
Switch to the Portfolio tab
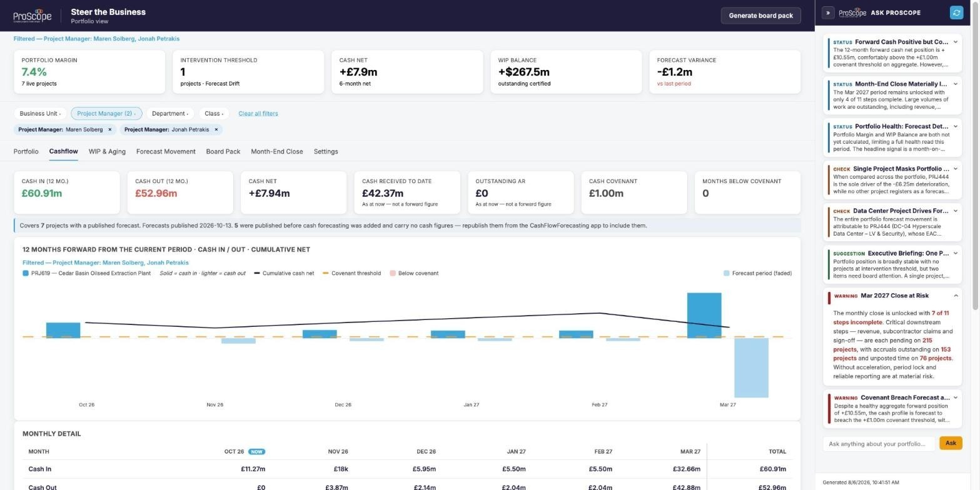[26, 152]
